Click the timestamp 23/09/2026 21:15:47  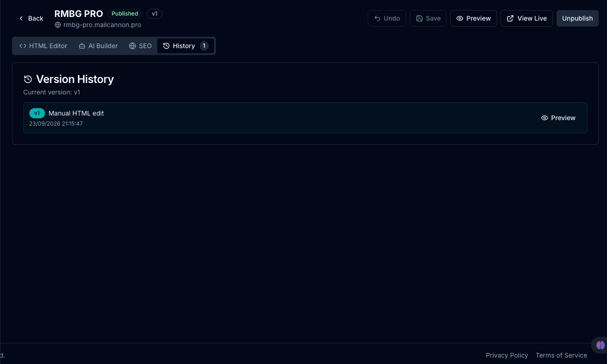pos(56,124)
